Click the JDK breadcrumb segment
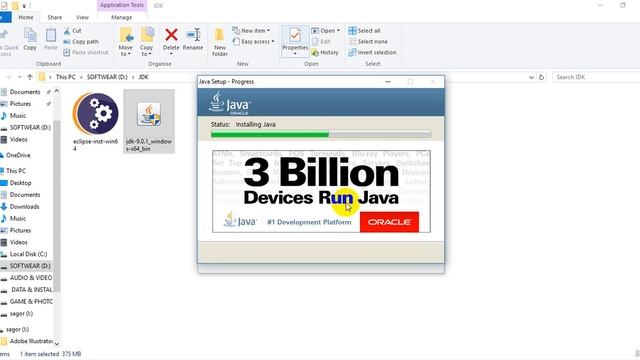The height and width of the screenshot is (360, 640). [x=143, y=77]
